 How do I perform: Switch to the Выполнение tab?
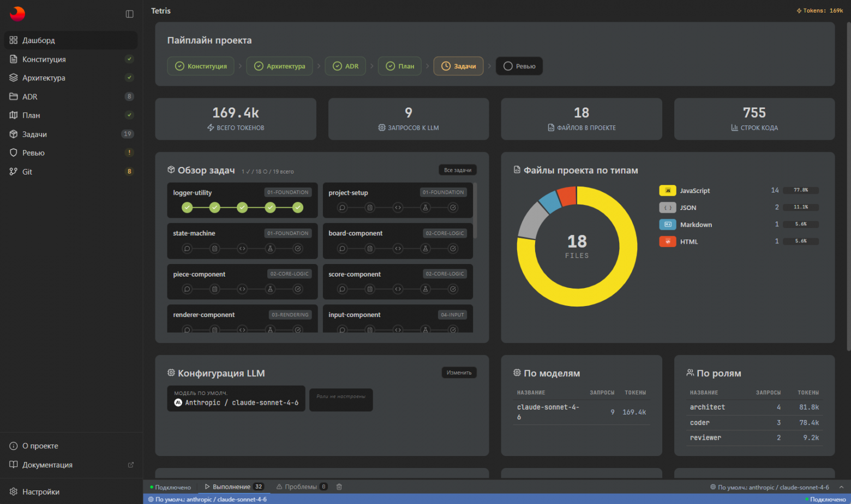click(x=231, y=487)
